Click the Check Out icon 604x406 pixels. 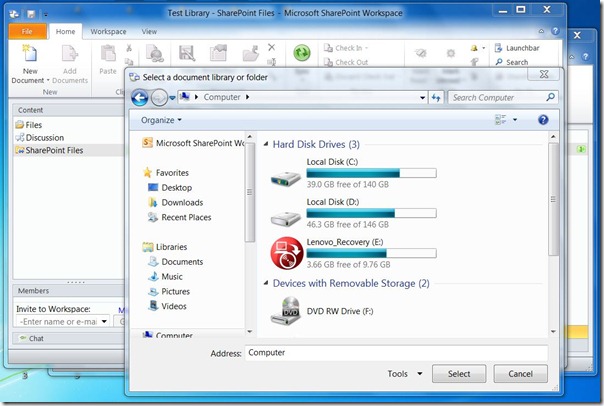[x=328, y=62]
